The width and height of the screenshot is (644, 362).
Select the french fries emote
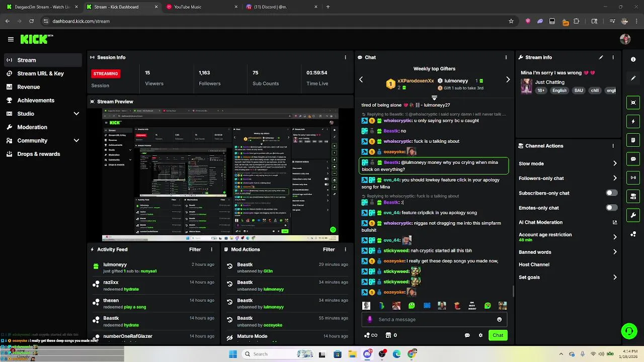point(457,306)
